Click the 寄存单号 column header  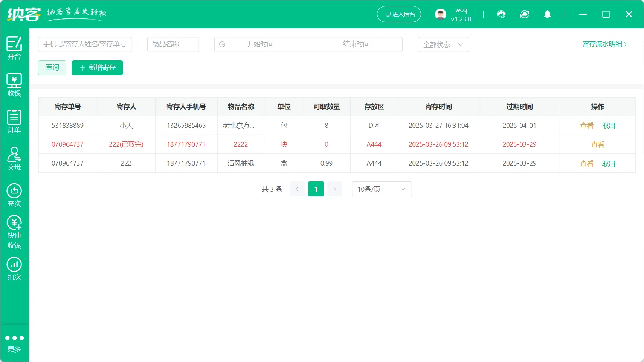point(68,107)
